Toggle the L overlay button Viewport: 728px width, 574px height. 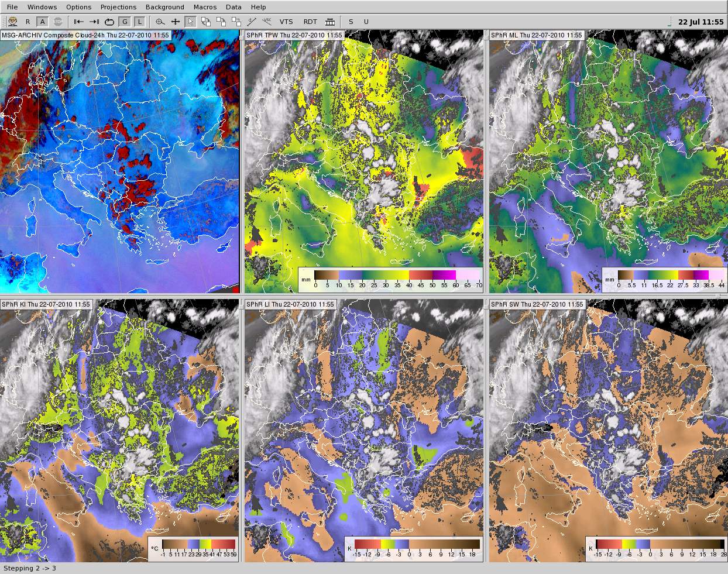tap(139, 22)
